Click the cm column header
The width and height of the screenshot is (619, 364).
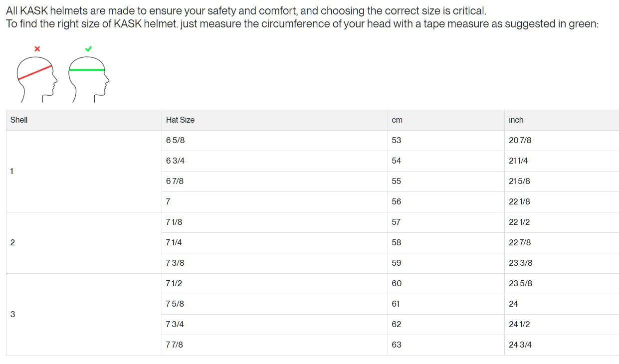[x=397, y=120]
